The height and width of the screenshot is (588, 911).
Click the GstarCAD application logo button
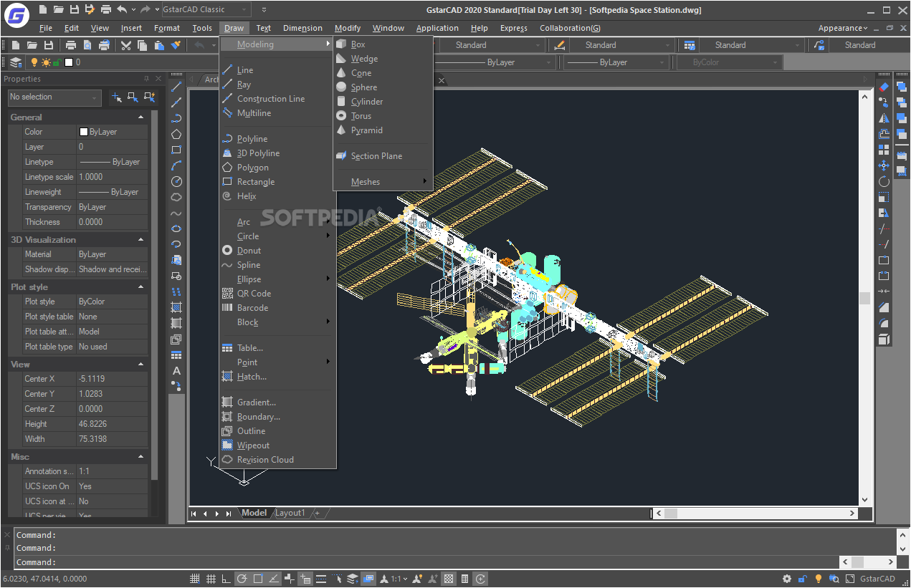click(x=16, y=15)
